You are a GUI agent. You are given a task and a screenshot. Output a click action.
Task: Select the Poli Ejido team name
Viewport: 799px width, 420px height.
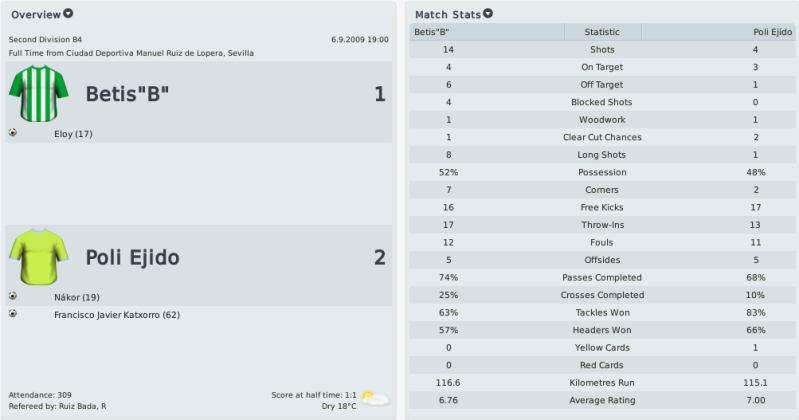pos(132,257)
